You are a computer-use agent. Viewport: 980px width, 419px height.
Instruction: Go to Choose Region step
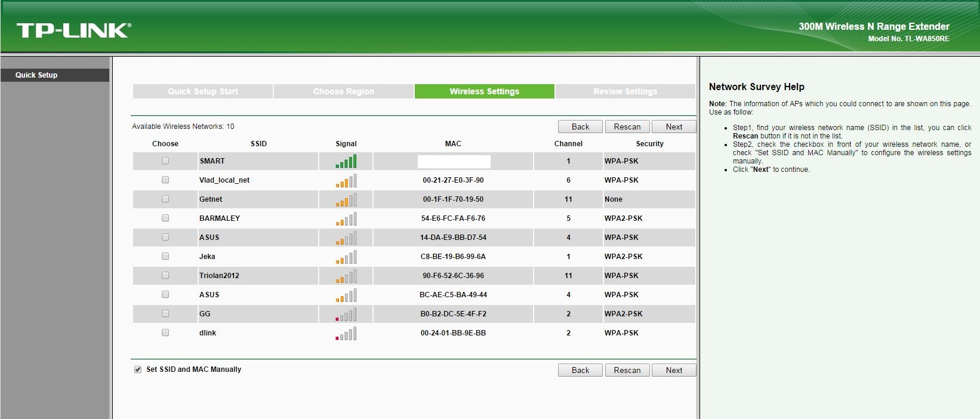(344, 91)
